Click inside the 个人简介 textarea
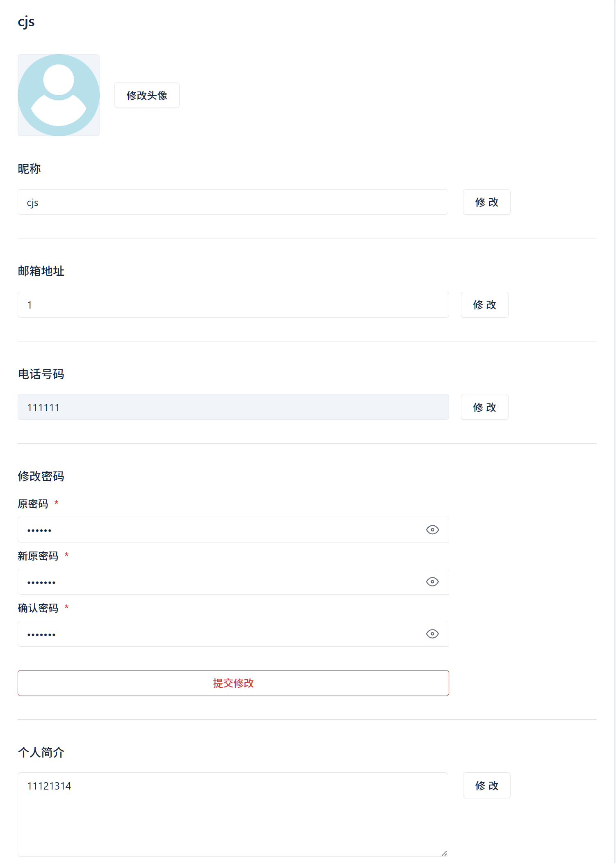 pyautogui.click(x=233, y=815)
